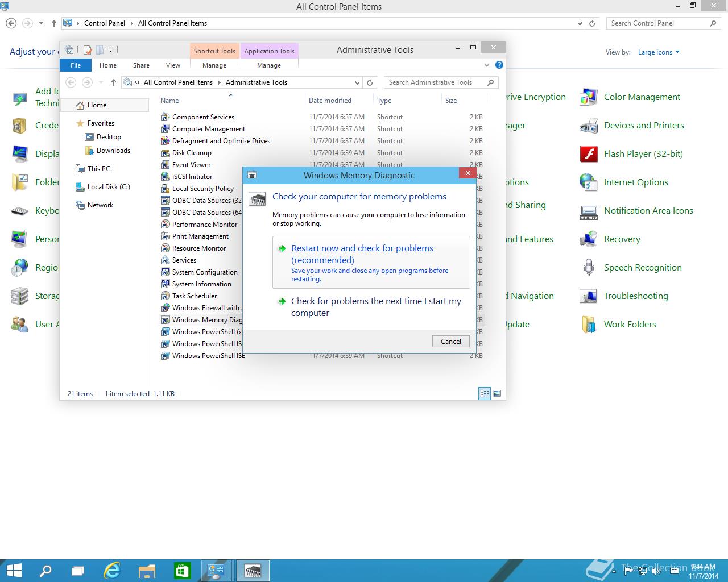Open the Application Tools tab
Viewport: 728px width, 582px height.
click(x=270, y=51)
